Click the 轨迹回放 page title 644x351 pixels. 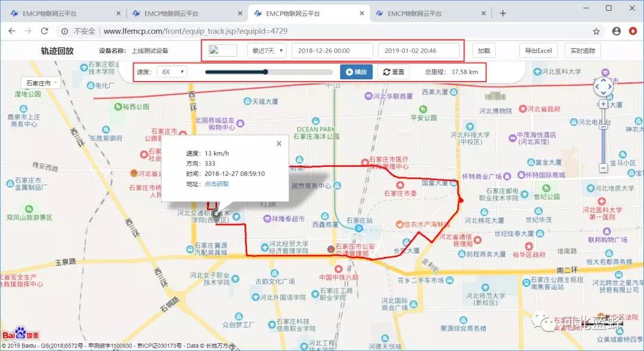point(57,51)
